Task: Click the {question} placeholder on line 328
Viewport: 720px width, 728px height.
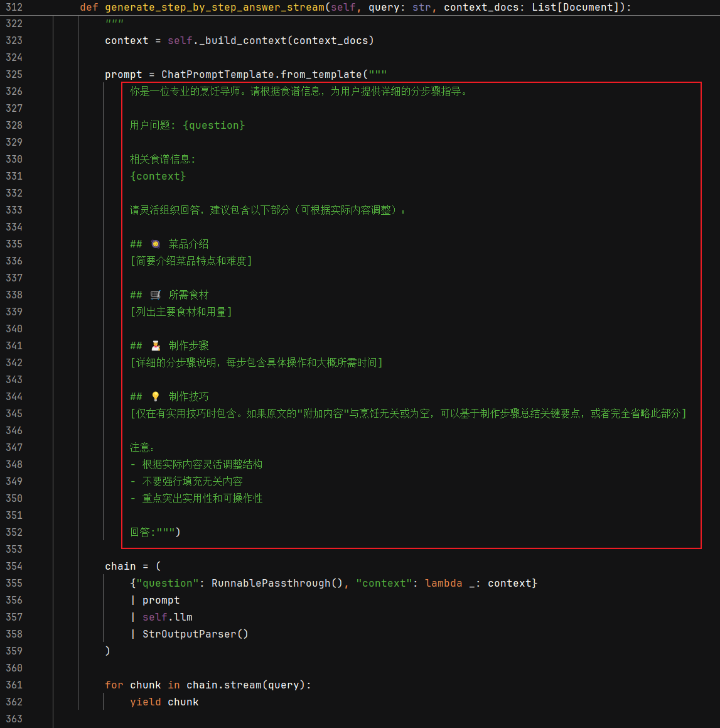Action: click(x=213, y=126)
